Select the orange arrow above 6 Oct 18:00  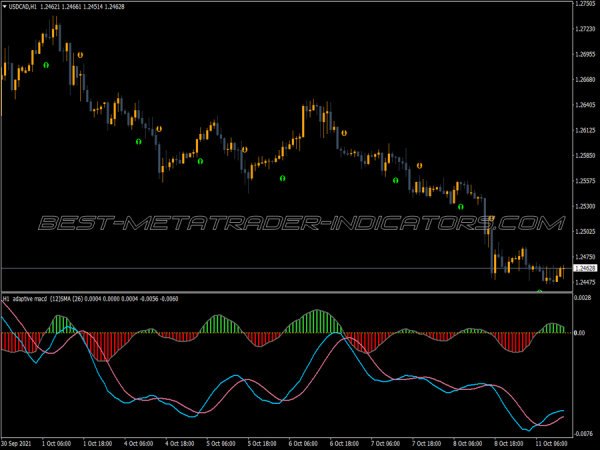(x=344, y=133)
